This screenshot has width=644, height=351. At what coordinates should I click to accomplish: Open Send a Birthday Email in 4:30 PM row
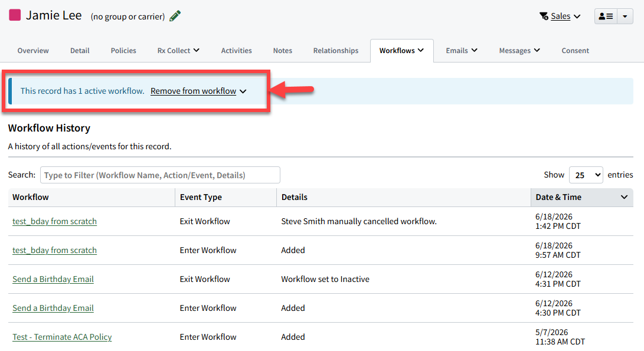click(53, 308)
